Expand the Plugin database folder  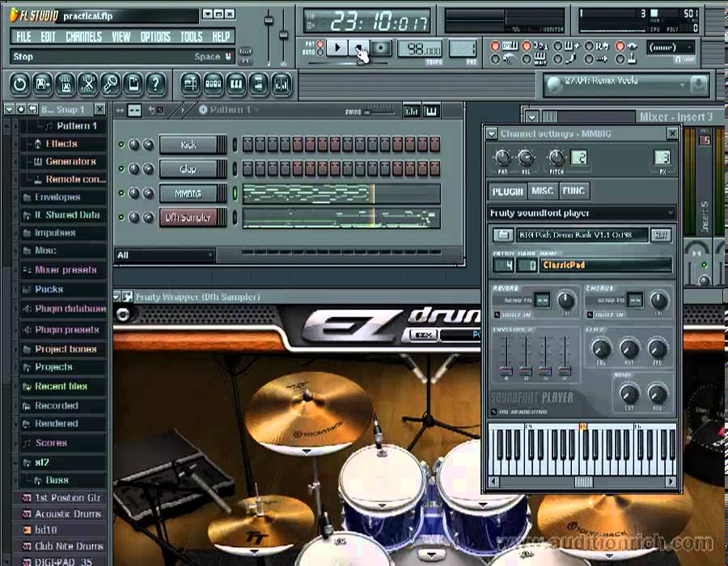pyautogui.click(x=70, y=309)
